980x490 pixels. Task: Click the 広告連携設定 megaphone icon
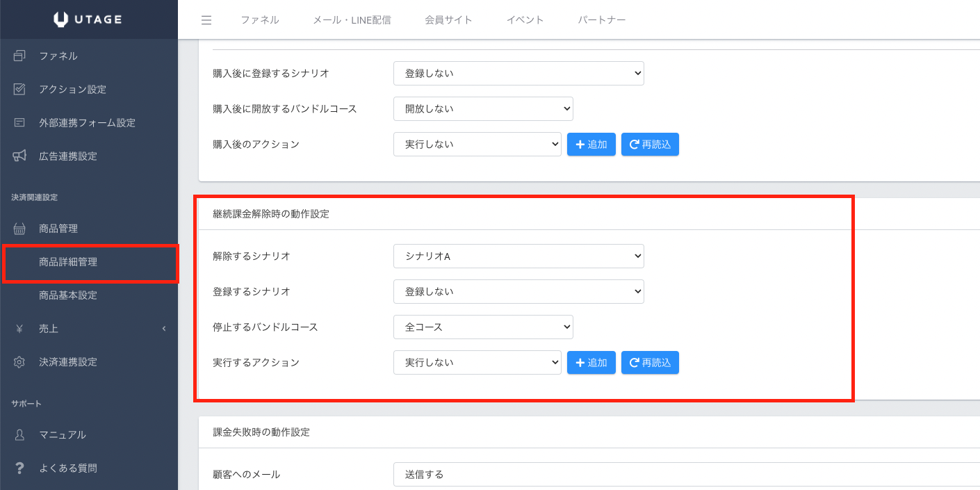tap(19, 156)
